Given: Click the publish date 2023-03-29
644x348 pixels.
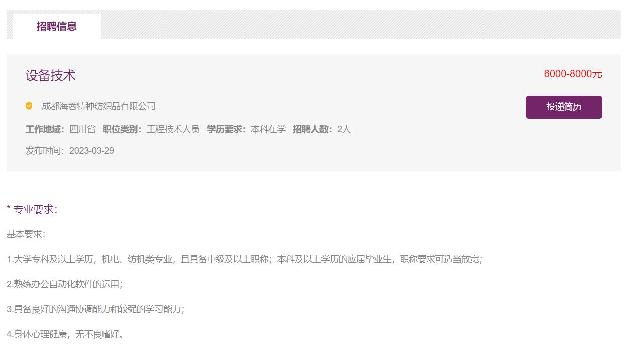Looking at the screenshot, I should click(92, 151).
